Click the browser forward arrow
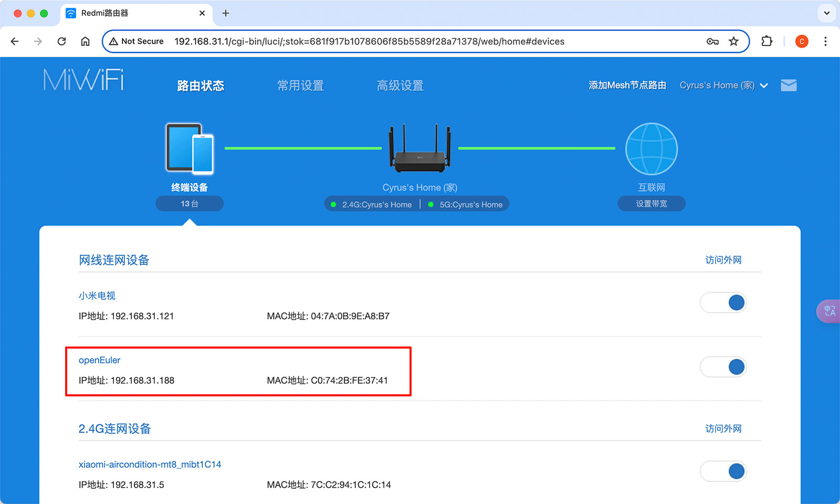 pos(38,41)
